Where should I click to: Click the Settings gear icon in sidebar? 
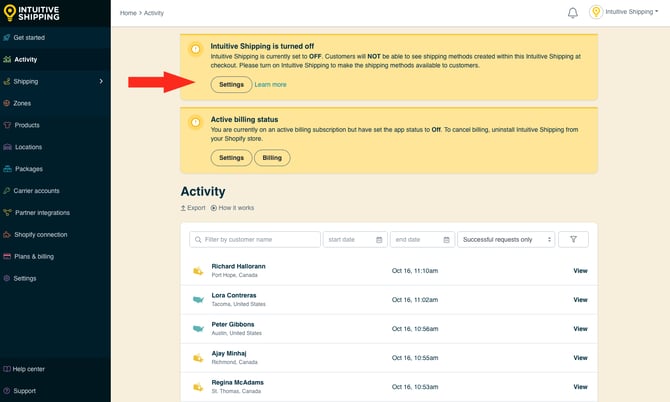point(6,278)
